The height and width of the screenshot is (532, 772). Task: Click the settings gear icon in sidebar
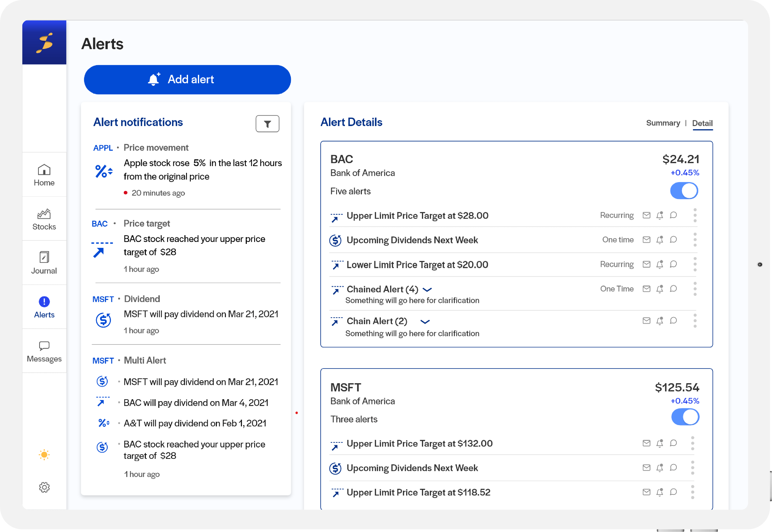[44, 487]
